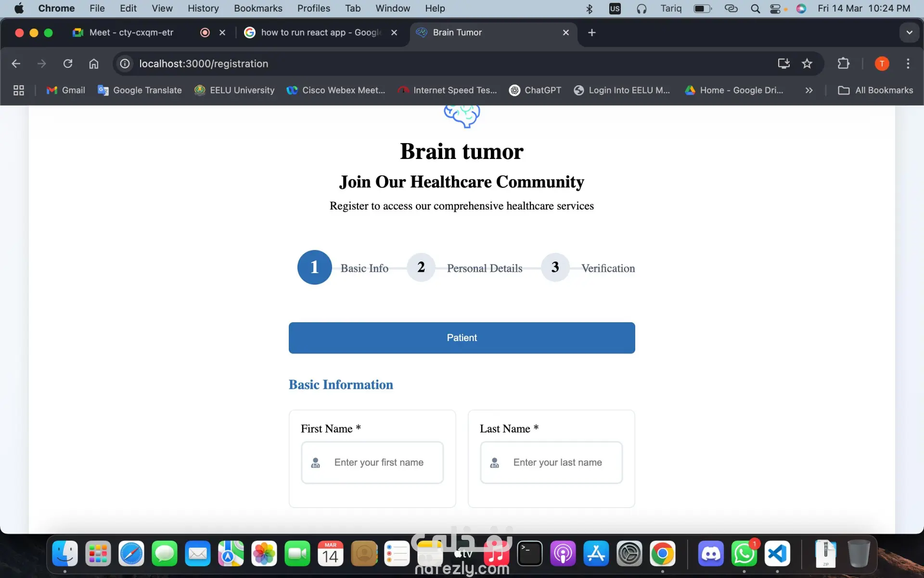The height and width of the screenshot is (578, 924).
Task: Click the Patient button
Action: click(462, 338)
